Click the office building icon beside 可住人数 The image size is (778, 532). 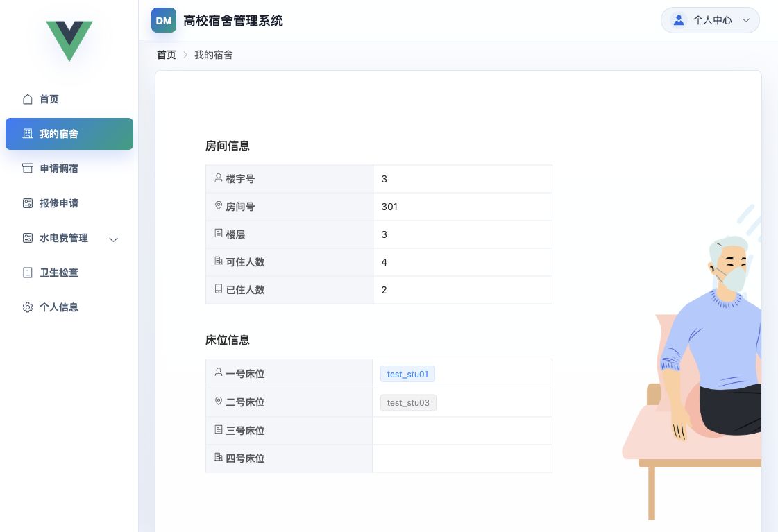[219, 261]
